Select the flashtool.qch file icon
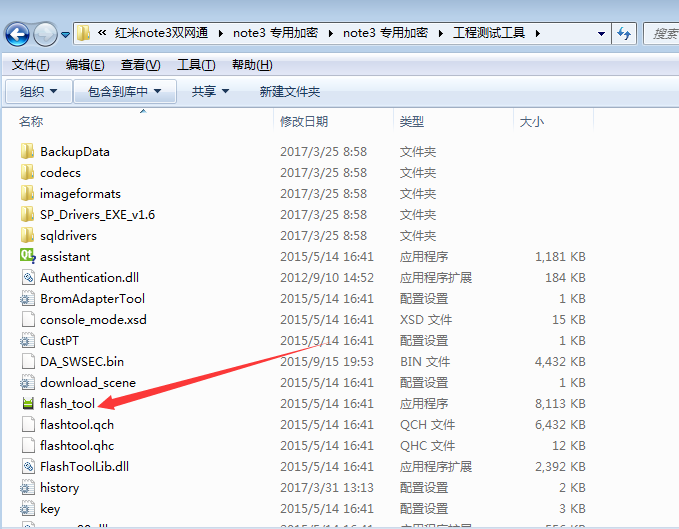679x529 pixels. coord(28,424)
